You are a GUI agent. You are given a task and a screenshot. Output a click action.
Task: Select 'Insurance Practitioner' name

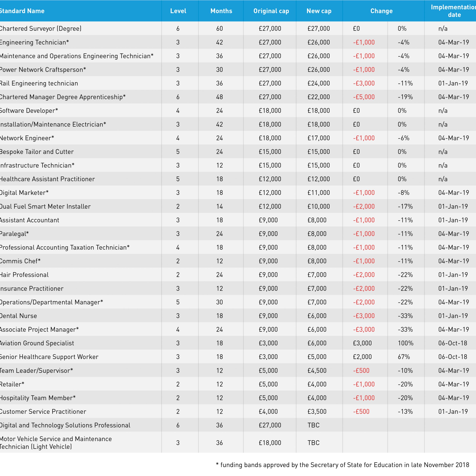tap(32, 289)
